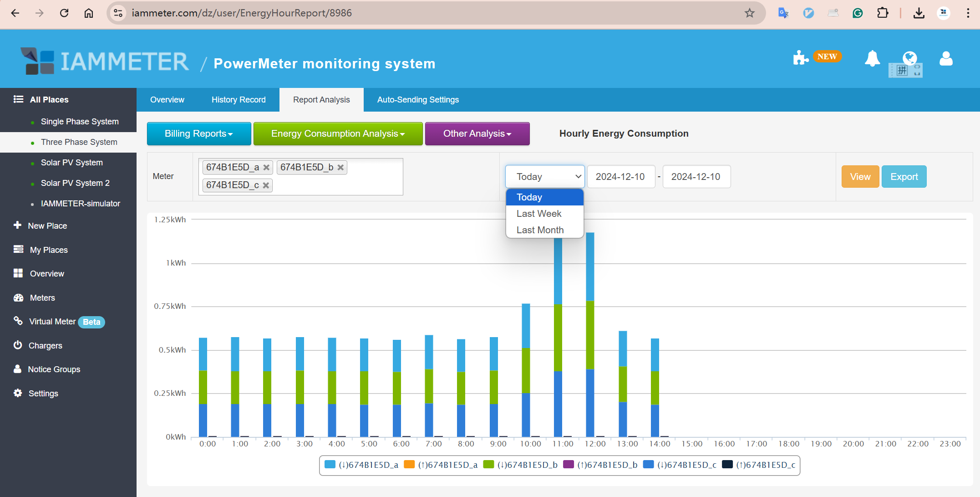The width and height of the screenshot is (980, 497).
Task: Expand the Other Analysis dropdown
Action: tap(477, 133)
